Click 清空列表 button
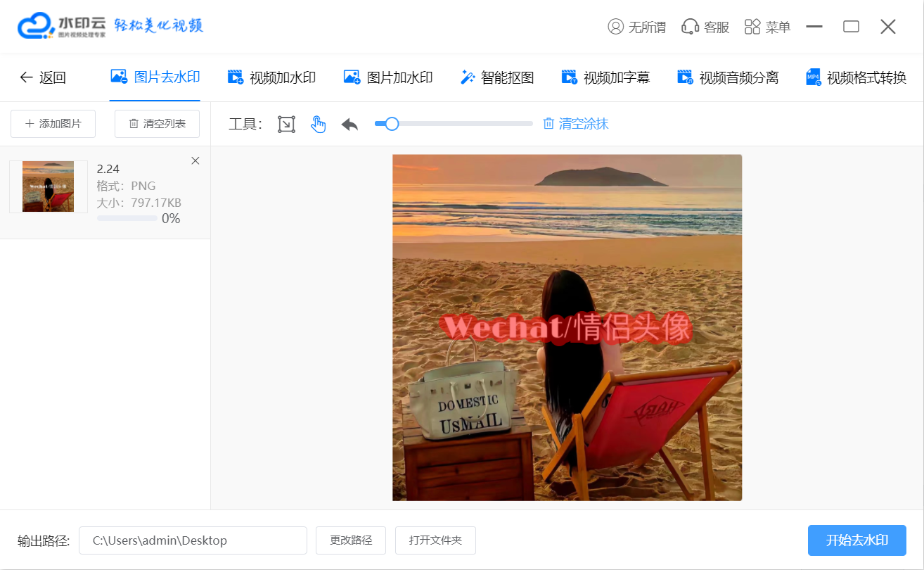924x570 pixels. pyautogui.click(x=157, y=124)
